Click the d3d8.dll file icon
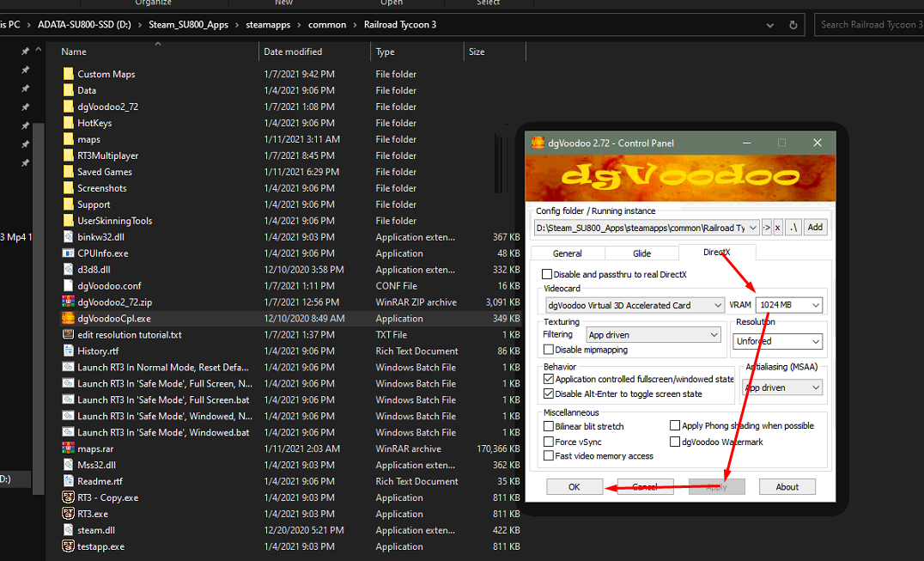 tap(69, 269)
